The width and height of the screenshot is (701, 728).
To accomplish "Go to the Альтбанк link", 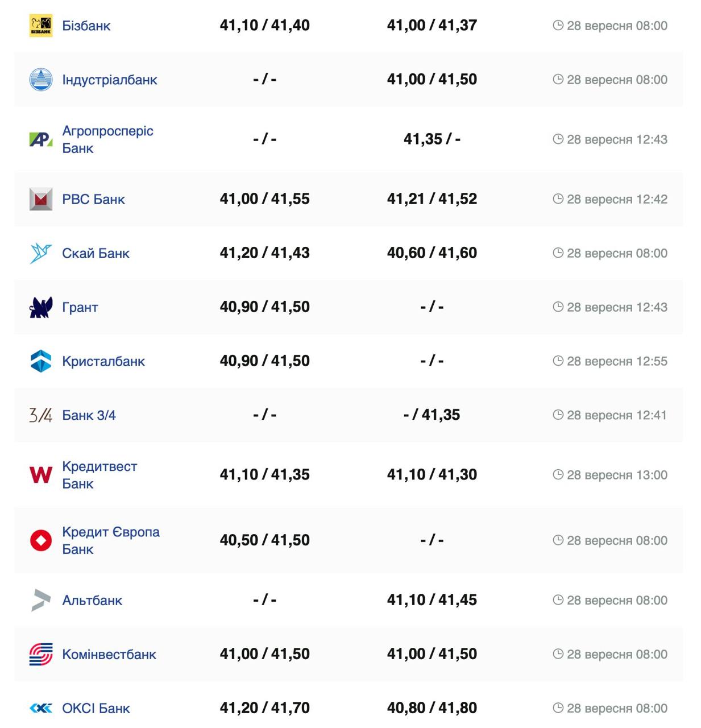I will click(x=92, y=600).
